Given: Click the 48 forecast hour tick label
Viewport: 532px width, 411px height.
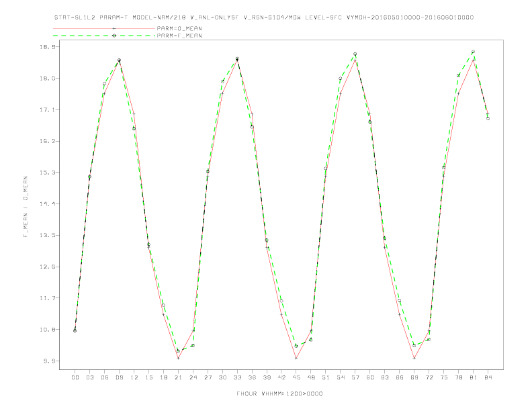Looking at the screenshot, I should coord(311,377).
